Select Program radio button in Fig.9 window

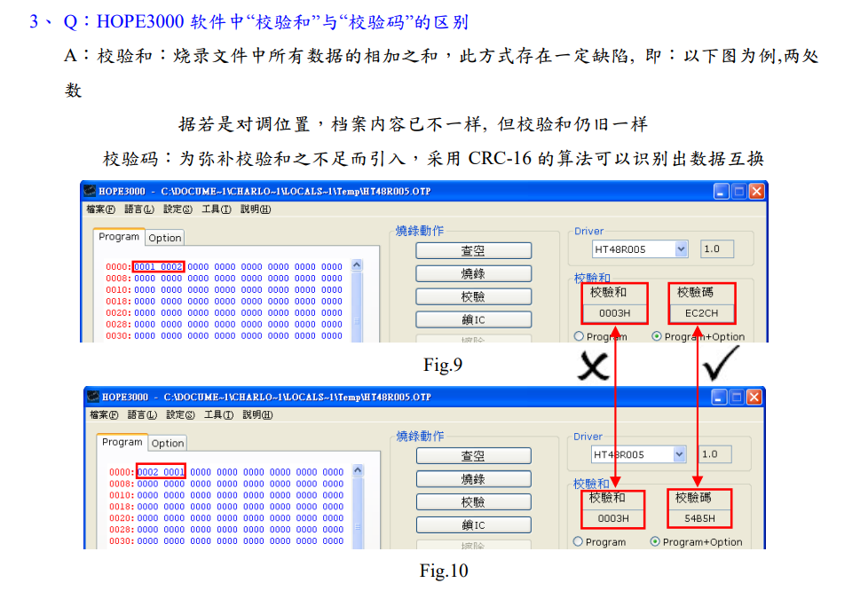(579, 336)
